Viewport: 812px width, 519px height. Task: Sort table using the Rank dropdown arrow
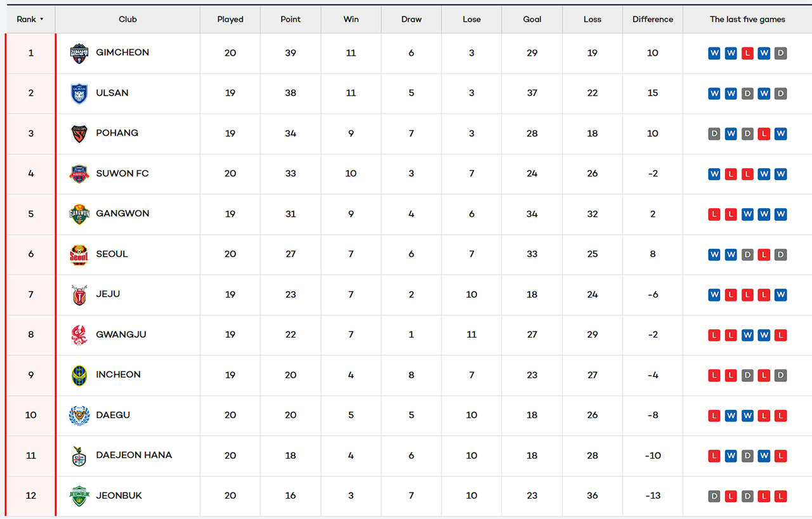point(42,19)
